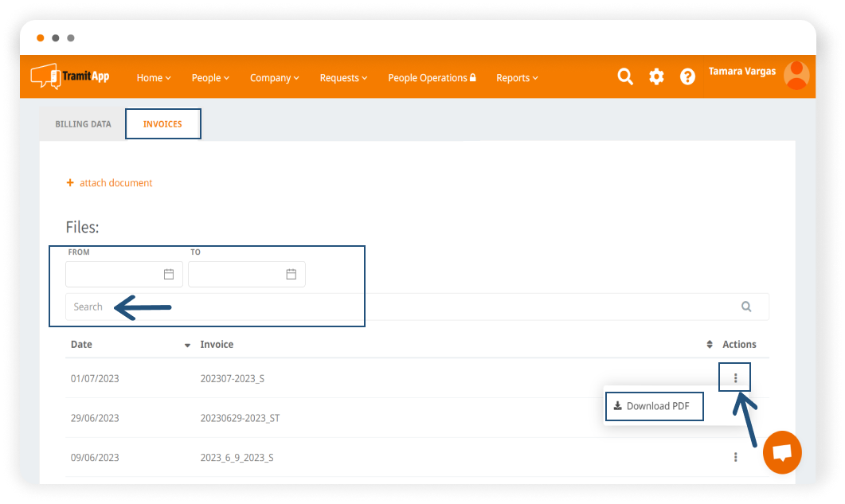Open the orange chat support bubble
This screenshot has width=845, height=504.
[781, 452]
